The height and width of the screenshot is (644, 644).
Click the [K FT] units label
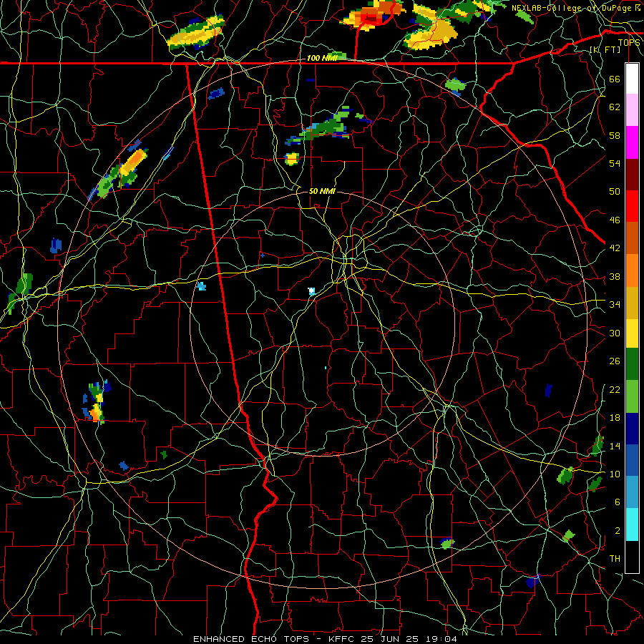(x=605, y=50)
